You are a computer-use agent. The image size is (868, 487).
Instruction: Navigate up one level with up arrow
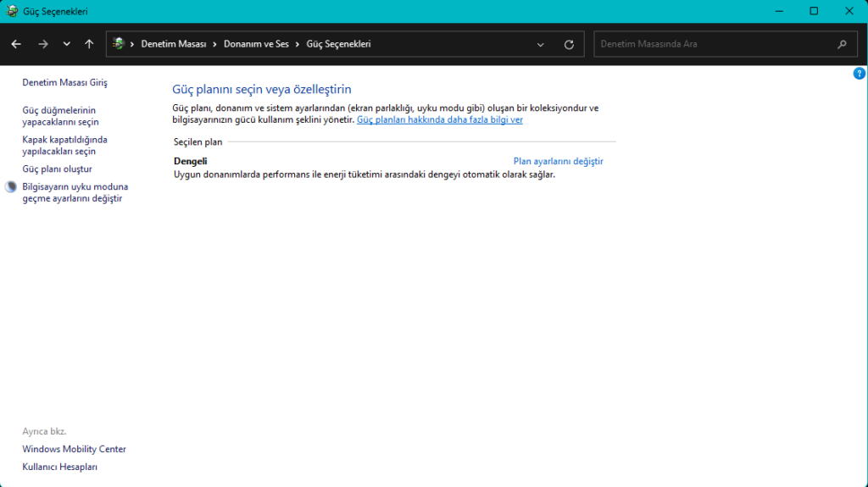90,44
